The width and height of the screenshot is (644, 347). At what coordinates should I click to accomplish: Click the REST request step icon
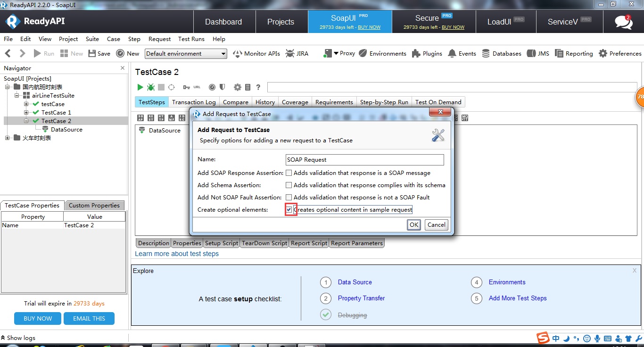click(x=151, y=118)
